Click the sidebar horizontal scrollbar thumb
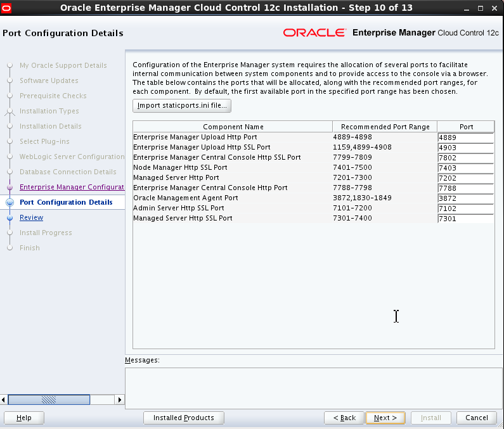This screenshot has width=504, height=429. [x=49, y=400]
